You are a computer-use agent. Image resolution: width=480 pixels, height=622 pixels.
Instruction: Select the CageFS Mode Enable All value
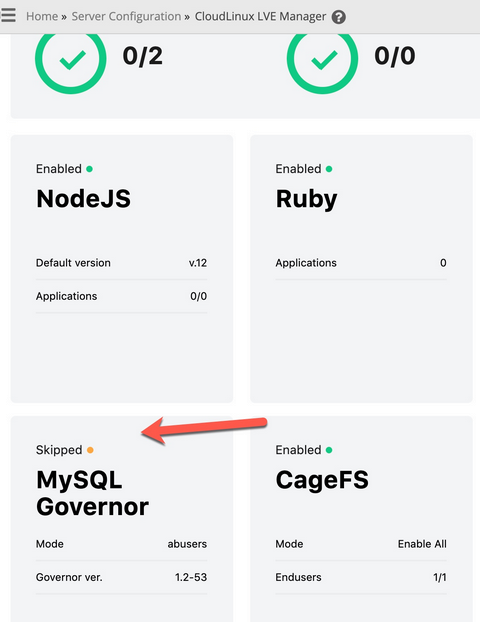click(422, 544)
